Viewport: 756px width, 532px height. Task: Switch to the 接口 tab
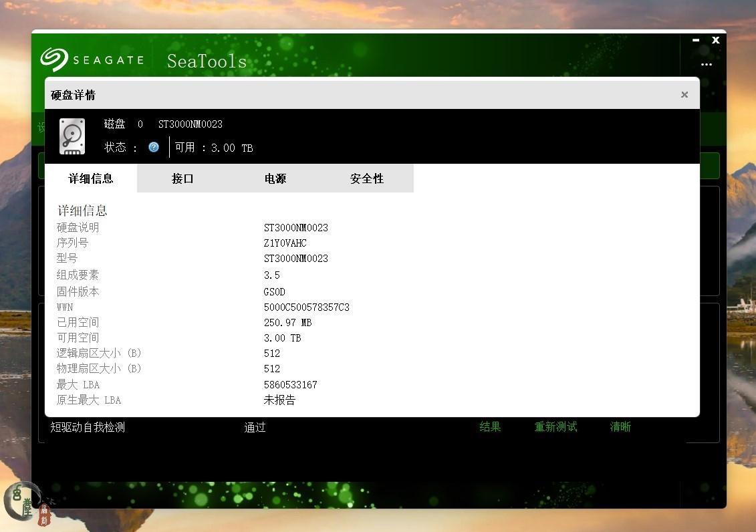(x=182, y=178)
